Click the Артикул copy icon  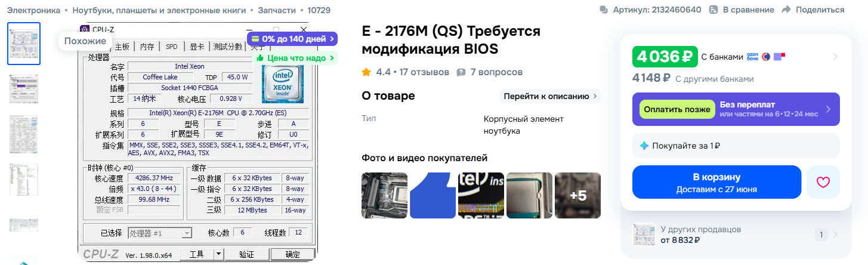[604, 10]
